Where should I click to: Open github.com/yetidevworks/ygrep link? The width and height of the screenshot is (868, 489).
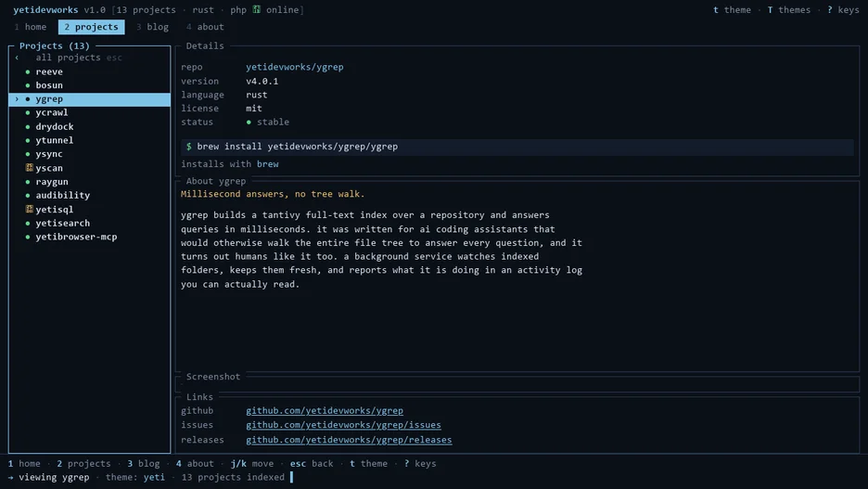click(325, 411)
